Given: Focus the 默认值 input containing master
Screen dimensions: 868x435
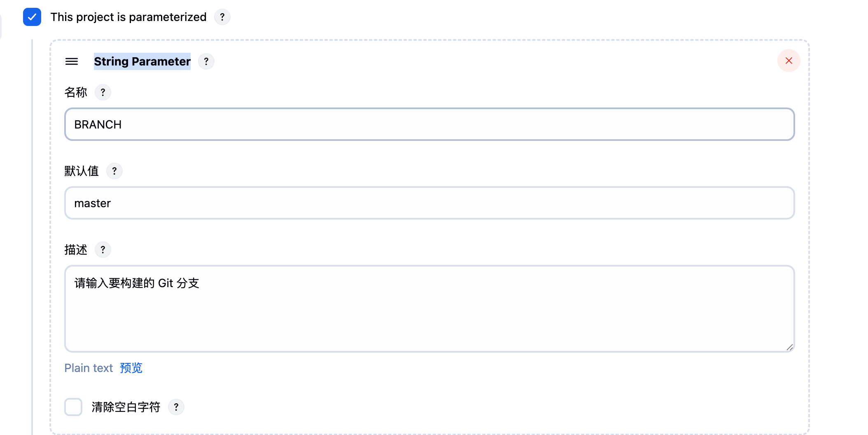Looking at the screenshot, I should click(x=429, y=203).
